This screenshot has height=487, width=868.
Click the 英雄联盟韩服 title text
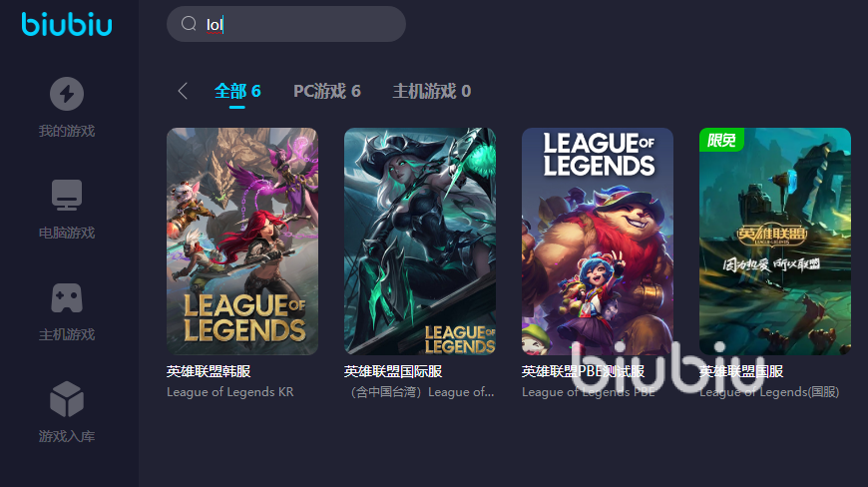(x=209, y=371)
